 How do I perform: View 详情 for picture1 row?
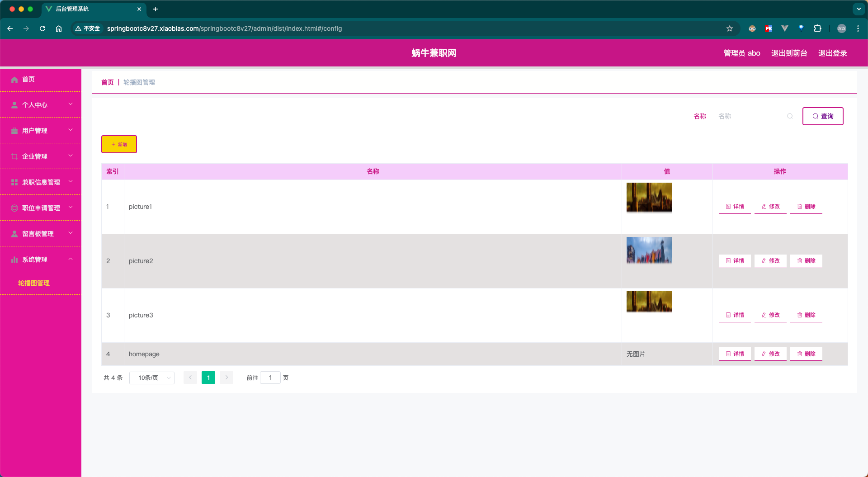tap(735, 207)
